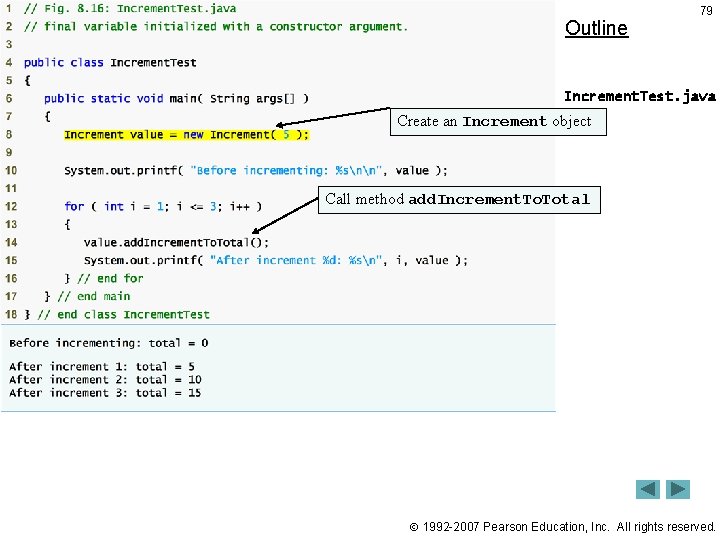Select output 'After increment 1: total = 5'
This screenshot has height=540, width=720.
(102, 366)
